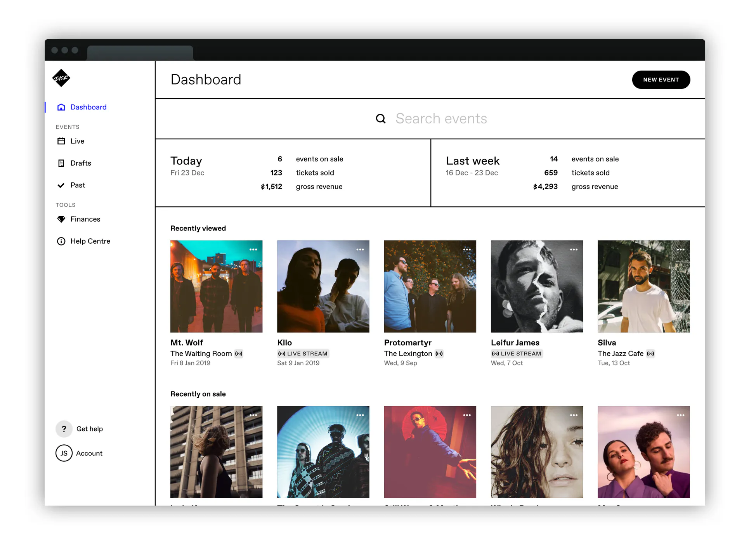The image size is (756, 551).
Task: Expand options menu on the Protomartyr card
Action: tap(466, 250)
